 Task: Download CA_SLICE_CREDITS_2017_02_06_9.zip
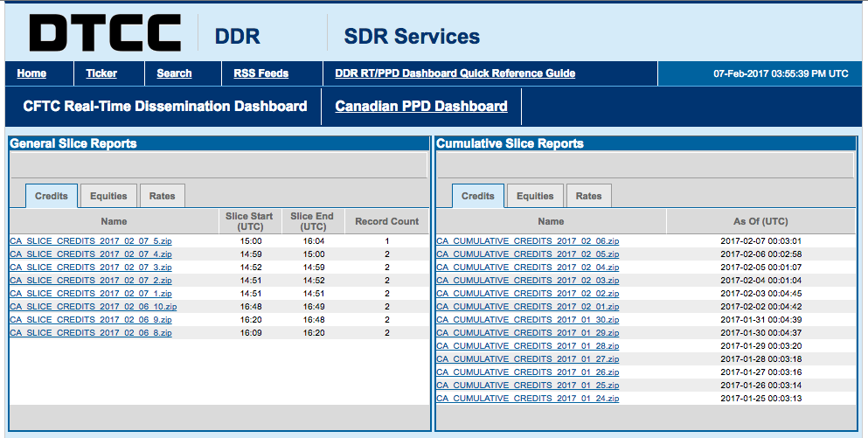[x=91, y=320]
